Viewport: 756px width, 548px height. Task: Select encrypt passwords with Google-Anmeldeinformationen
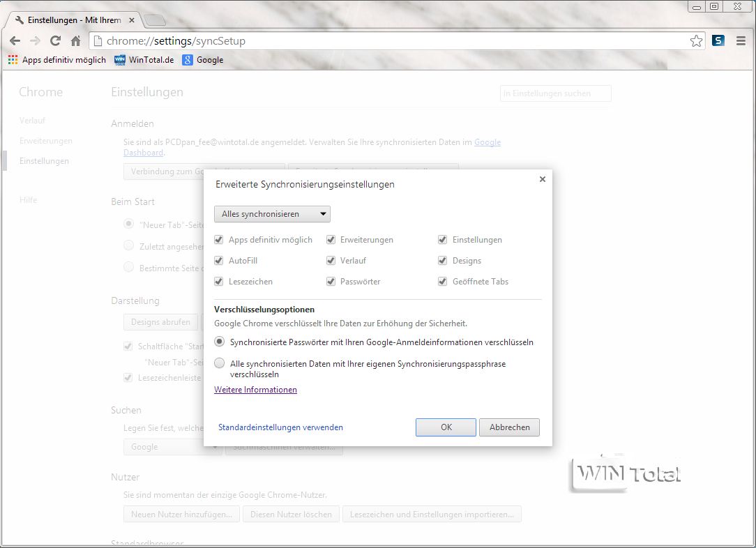(x=220, y=342)
